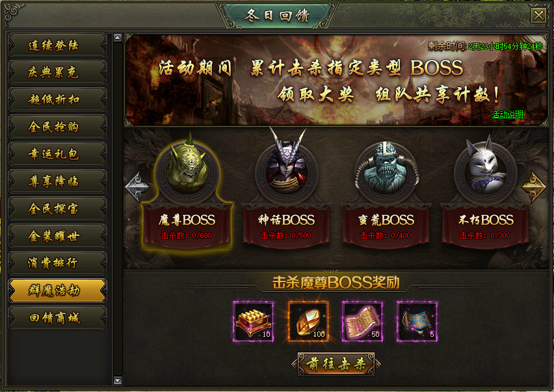
Task: Show next bosses with right gold arrow
Action: (534, 187)
